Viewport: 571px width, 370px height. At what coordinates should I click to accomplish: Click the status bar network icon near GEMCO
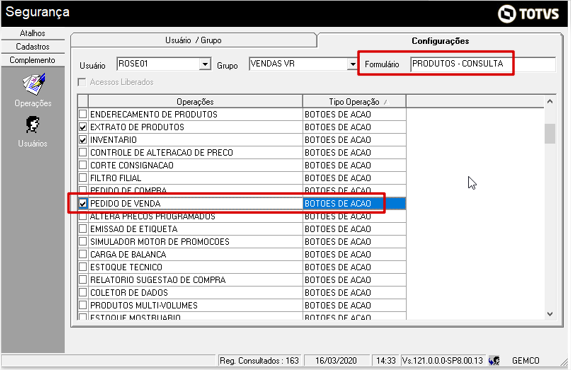coord(494,361)
